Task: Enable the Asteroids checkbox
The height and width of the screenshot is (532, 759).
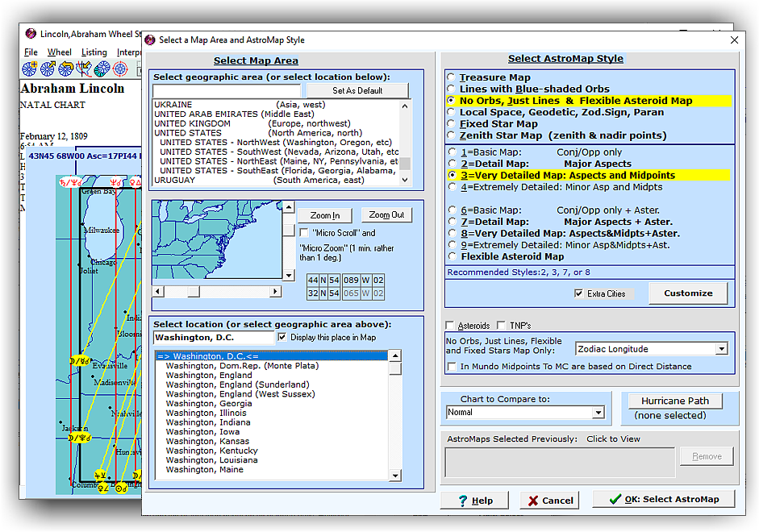Action: click(450, 326)
